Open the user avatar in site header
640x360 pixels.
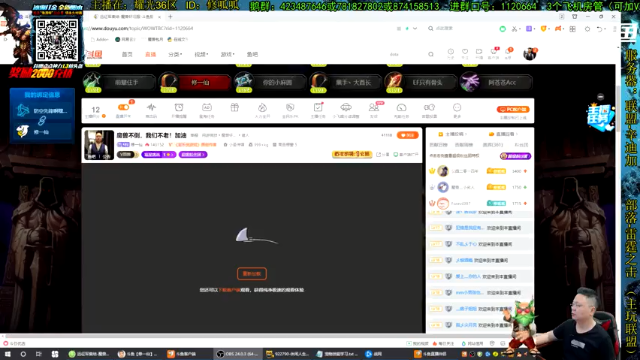(530, 54)
